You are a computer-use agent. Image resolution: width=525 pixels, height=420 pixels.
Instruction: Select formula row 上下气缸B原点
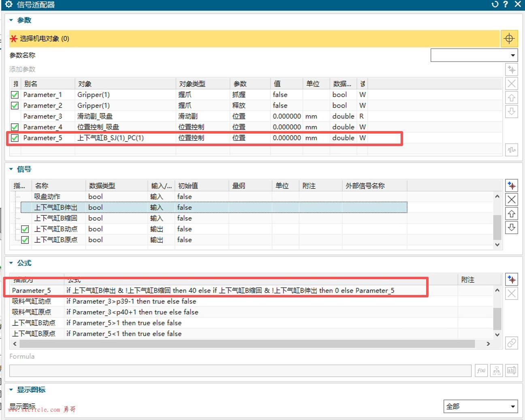pyautogui.click(x=251, y=334)
